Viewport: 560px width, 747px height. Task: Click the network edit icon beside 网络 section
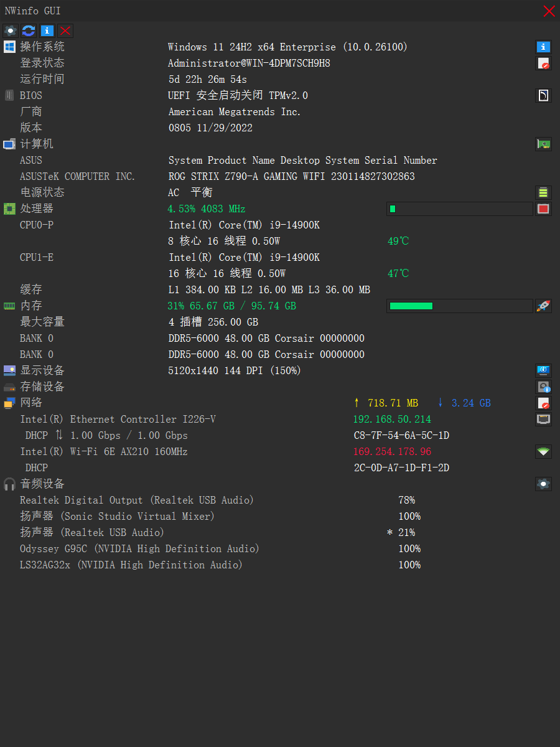click(543, 403)
